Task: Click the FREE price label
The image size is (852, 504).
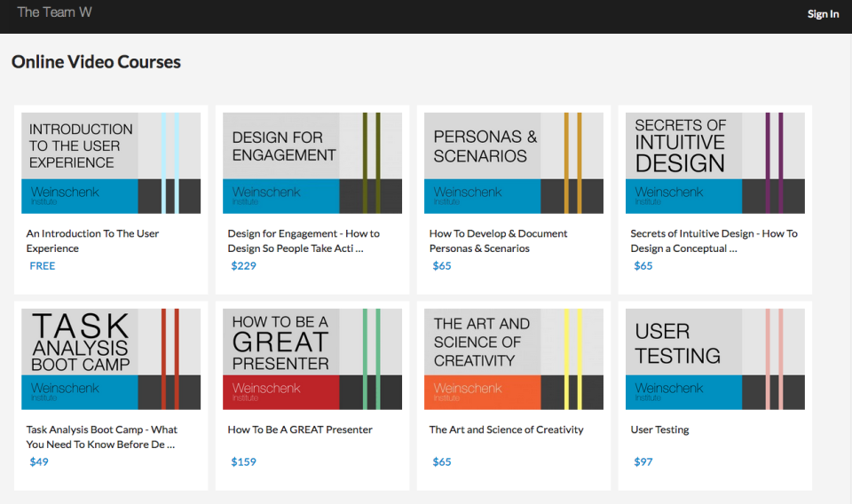Action: [42, 265]
